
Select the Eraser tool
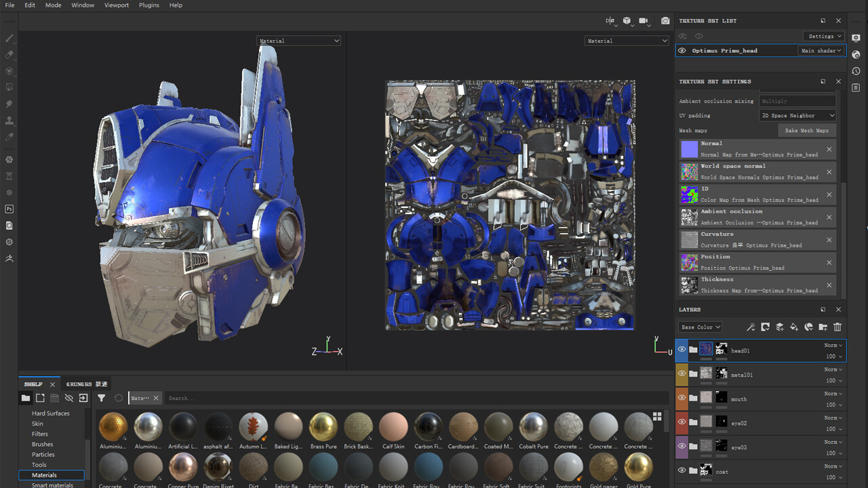(x=9, y=54)
